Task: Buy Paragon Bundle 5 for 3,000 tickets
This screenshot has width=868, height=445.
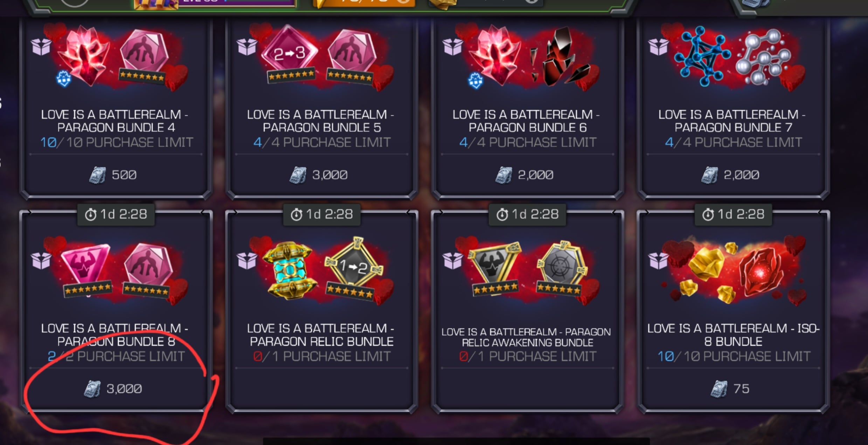Action: pos(319,174)
